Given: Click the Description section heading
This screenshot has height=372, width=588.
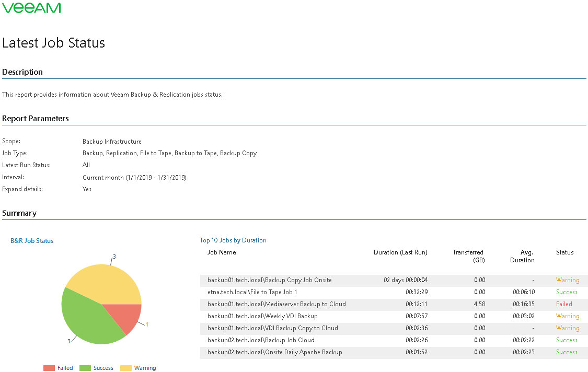Looking at the screenshot, I should coord(22,72).
